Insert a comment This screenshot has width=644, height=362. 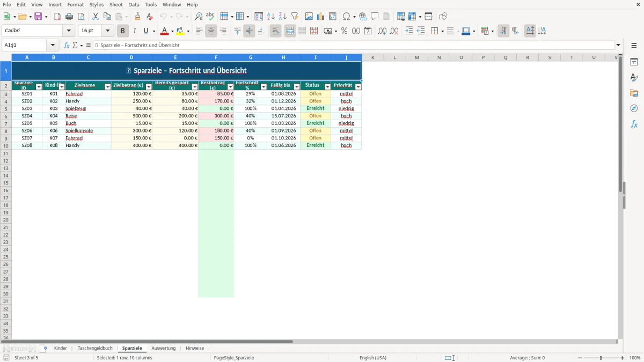point(375,17)
